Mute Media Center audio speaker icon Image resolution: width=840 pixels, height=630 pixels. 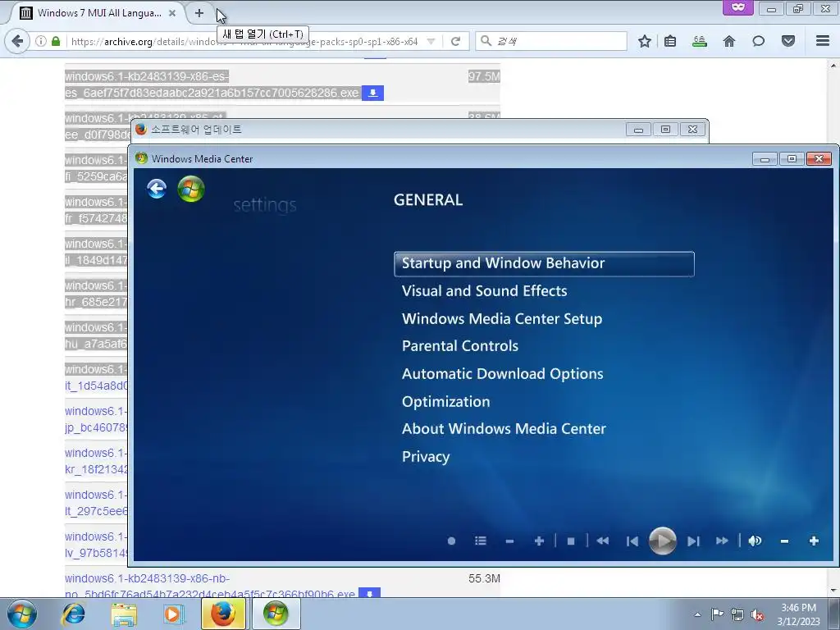(755, 541)
